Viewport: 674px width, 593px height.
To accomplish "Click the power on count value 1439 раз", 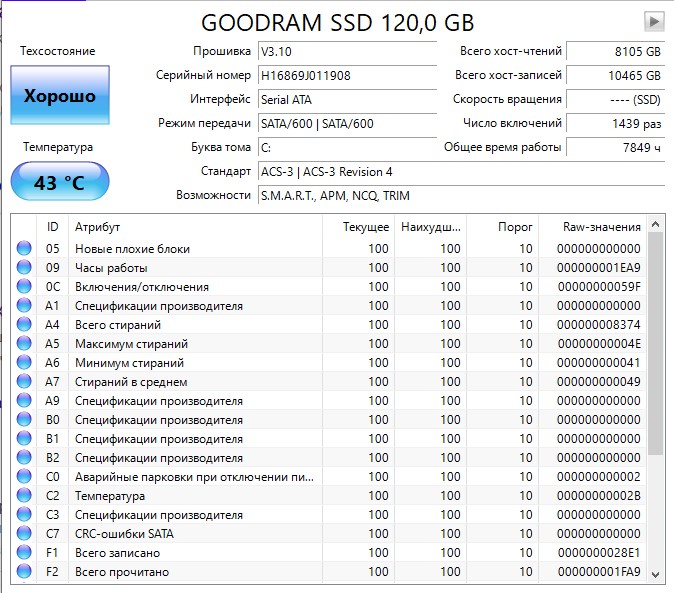I will [616, 124].
